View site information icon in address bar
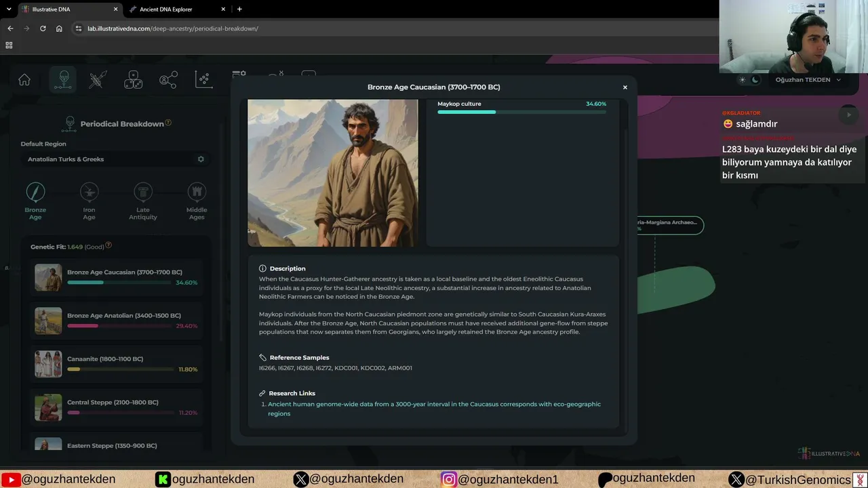 [78, 28]
